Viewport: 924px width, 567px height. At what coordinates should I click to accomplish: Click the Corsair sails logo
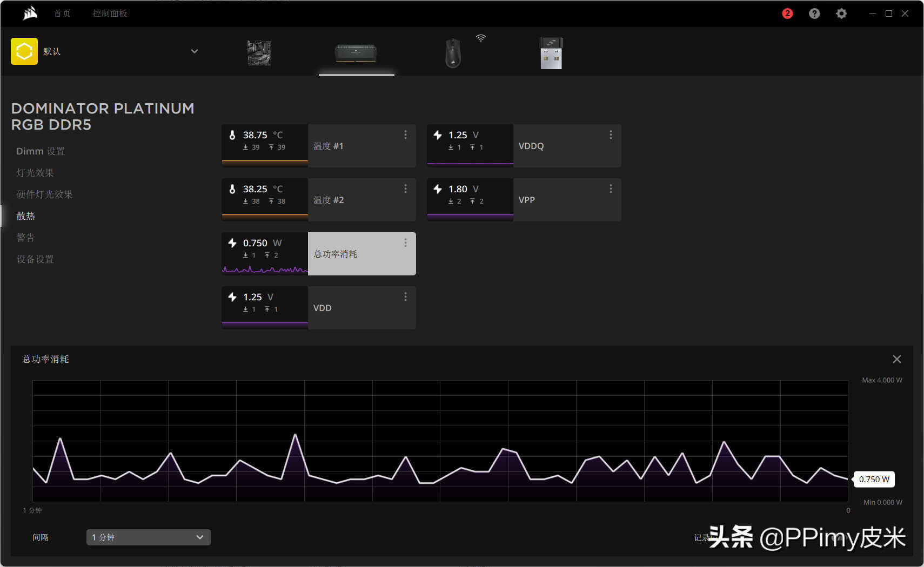(30, 13)
